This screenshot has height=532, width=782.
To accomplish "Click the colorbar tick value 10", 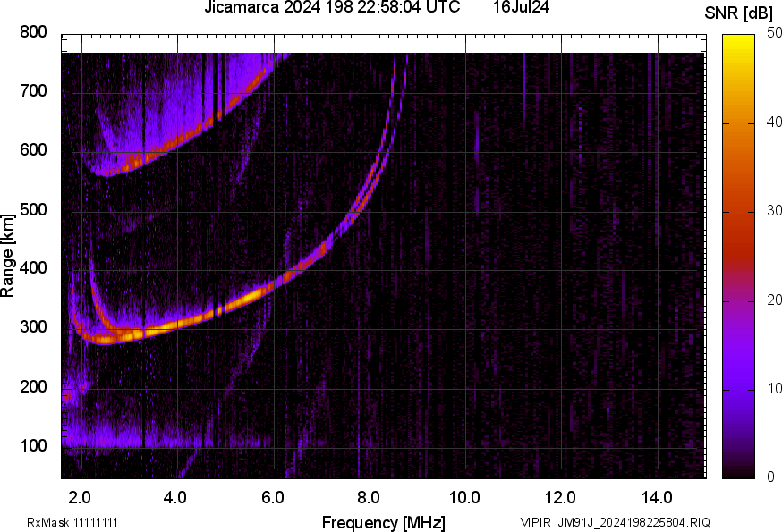I will pos(774,389).
